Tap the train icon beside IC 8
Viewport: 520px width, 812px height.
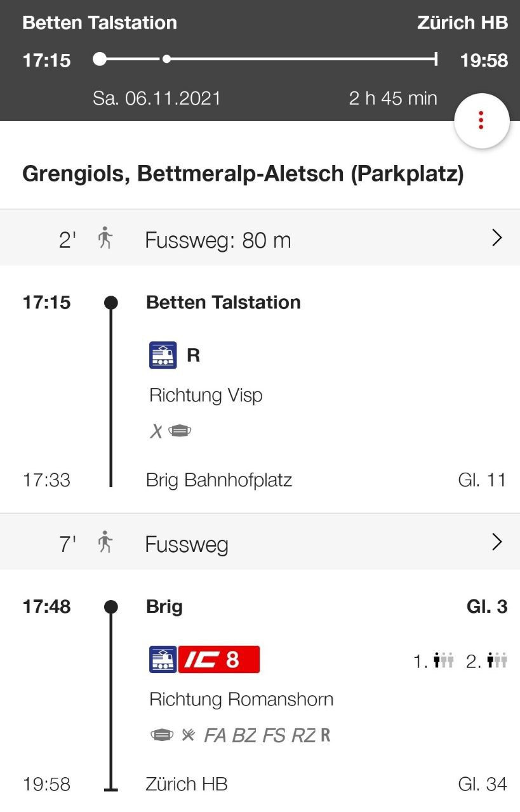point(163,660)
